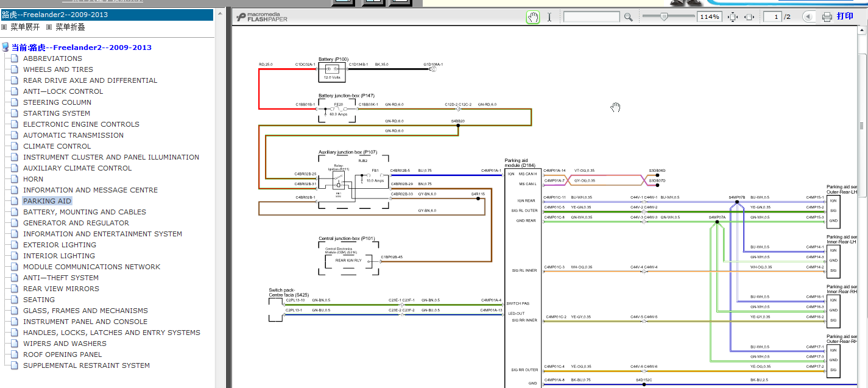Viewport: 868px width, 388px height.
Task: Select CLIMATE CONTROL entry
Action: (57, 146)
